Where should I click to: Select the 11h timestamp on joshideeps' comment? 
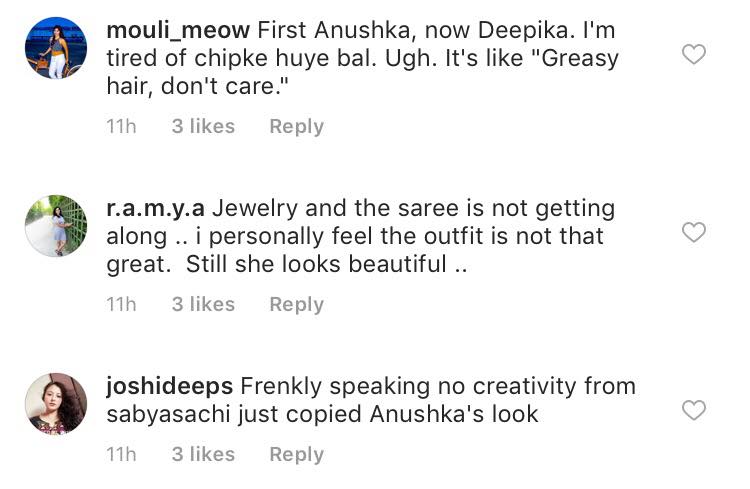(x=121, y=455)
